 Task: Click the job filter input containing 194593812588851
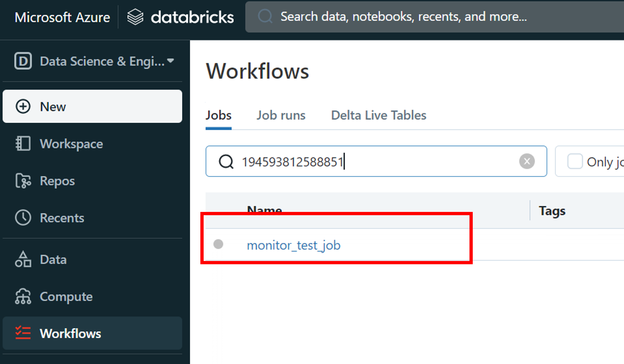click(x=376, y=162)
